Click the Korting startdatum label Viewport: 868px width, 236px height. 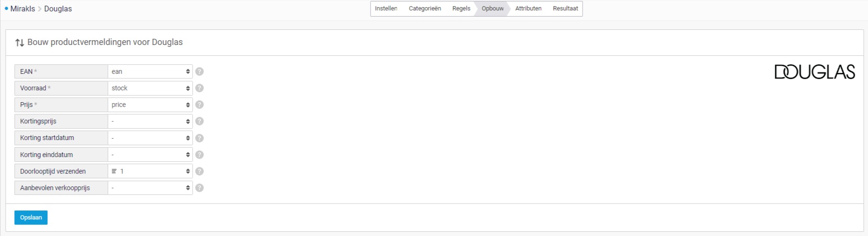[61, 138]
